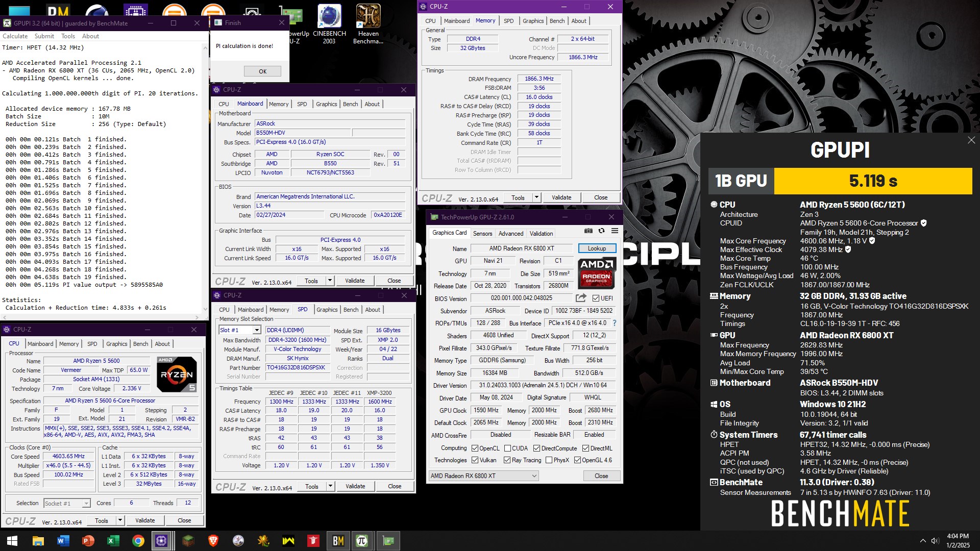The image size is (980, 551).
Task: Click the GPU-Z Name field showing AMD Radeon RX 6800 XT
Action: [522, 248]
